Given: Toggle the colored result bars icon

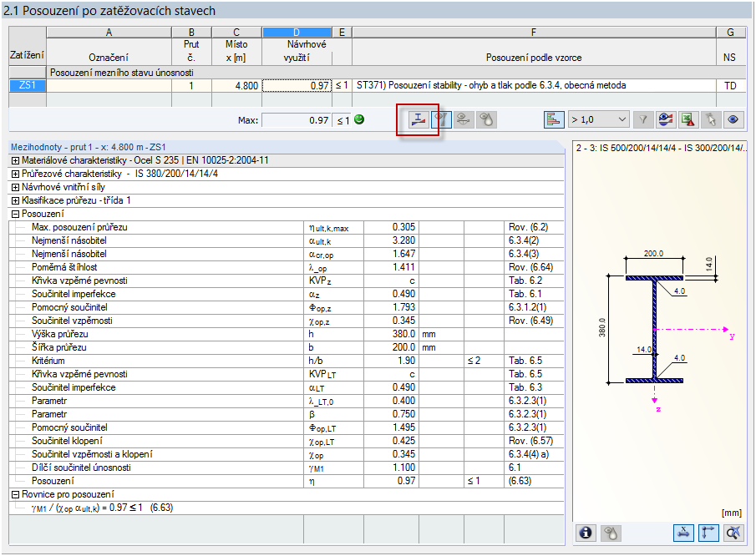Looking at the screenshot, I should click(554, 119).
